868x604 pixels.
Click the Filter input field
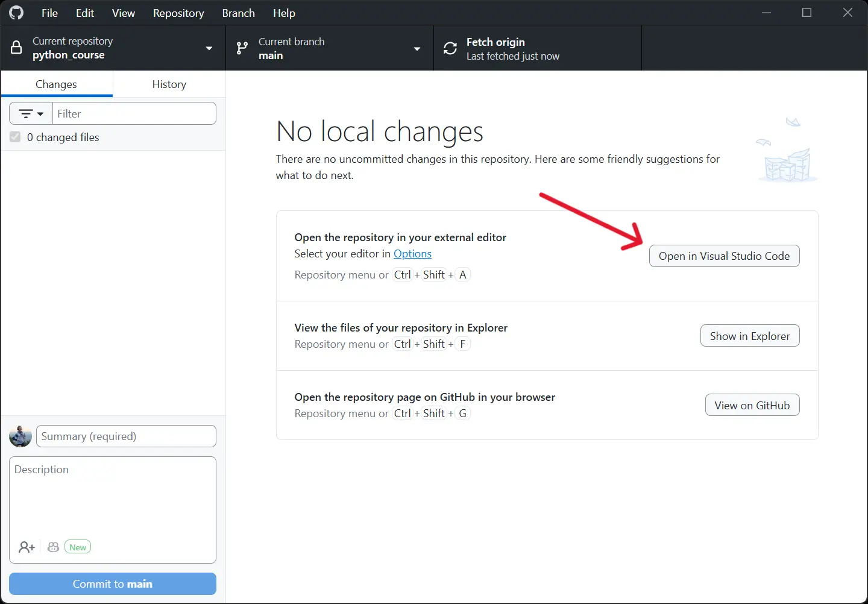click(x=134, y=113)
